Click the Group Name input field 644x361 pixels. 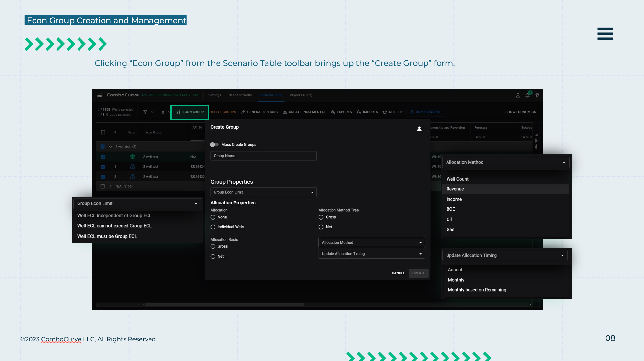(263, 156)
